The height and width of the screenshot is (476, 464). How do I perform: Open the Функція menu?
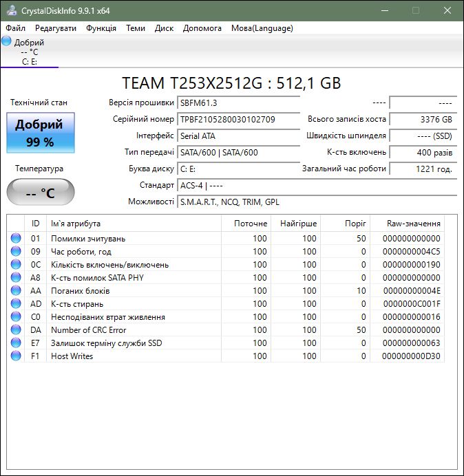point(101,28)
